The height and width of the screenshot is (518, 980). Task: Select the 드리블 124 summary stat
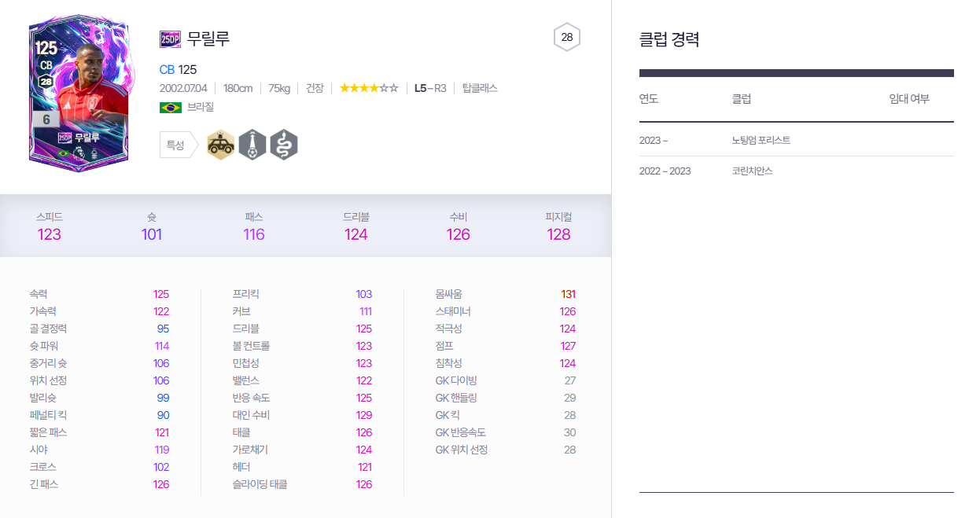(356, 226)
